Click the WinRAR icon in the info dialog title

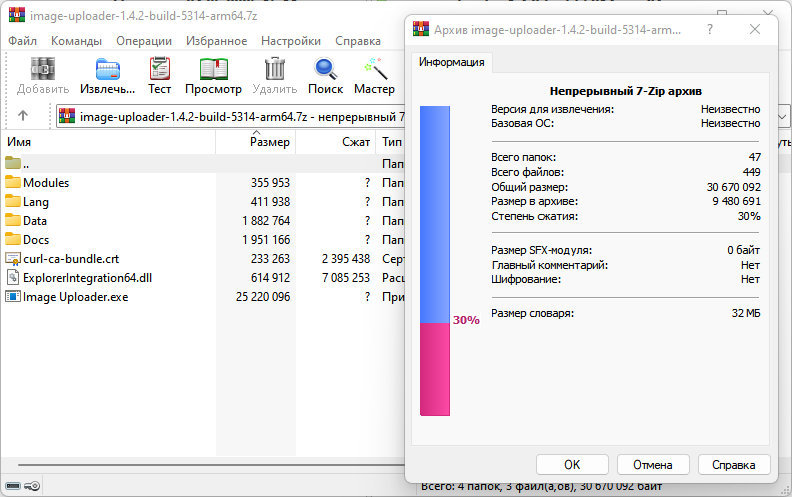421,29
